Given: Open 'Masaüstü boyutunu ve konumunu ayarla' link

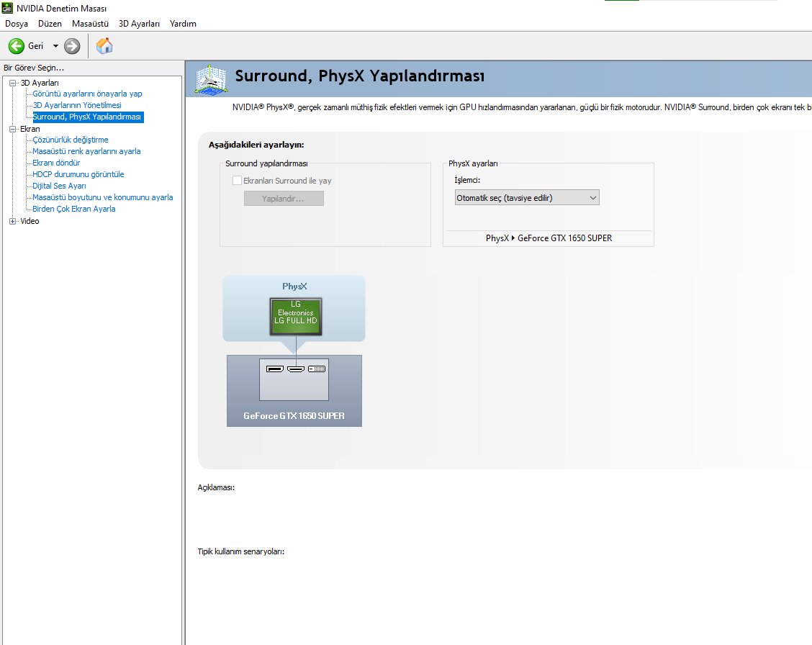Looking at the screenshot, I should pos(102,197).
